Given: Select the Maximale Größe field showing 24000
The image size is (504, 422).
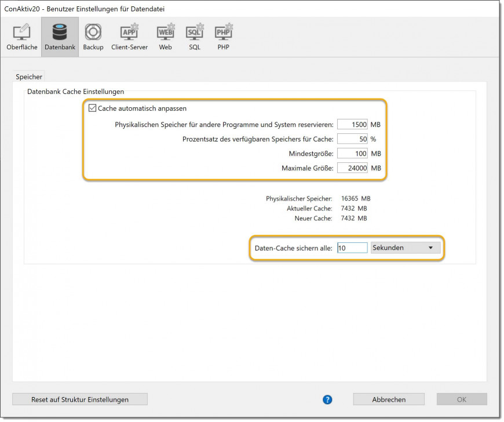Looking at the screenshot, I should [352, 168].
